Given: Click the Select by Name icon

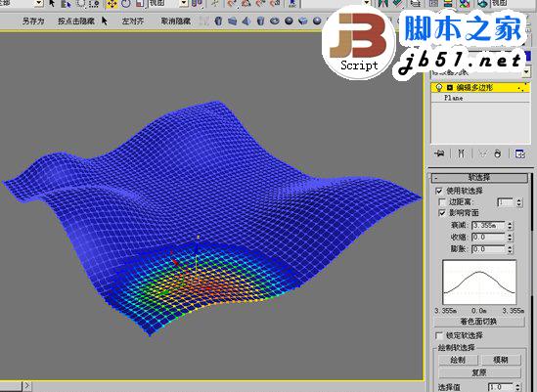Looking at the screenshot, I should (66, 4).
